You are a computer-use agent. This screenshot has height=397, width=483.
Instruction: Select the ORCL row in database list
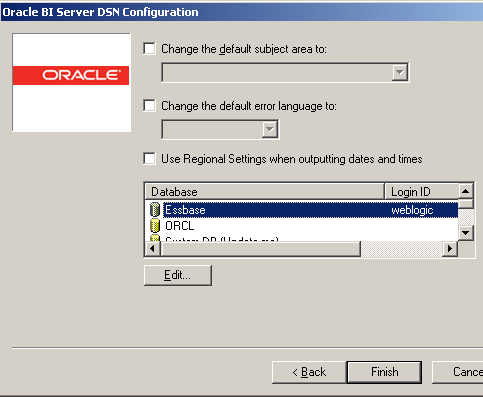coord(302,226)
